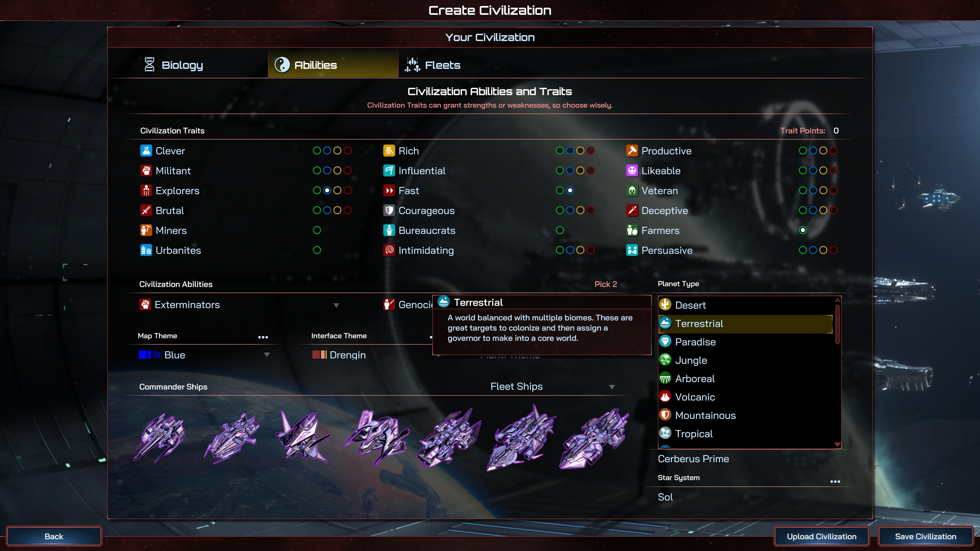This screenshot has width=980, height=551.
Task: Switch to the Fleets tab
Action: [x=433, y=65]
